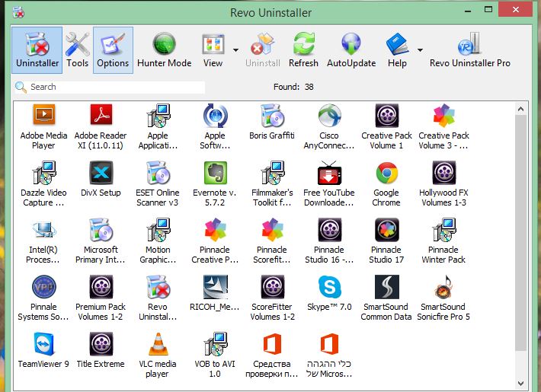Viewport: 541px width, 392px height.
Task: Activate Hunter Mode
Action: pyautogui.click(x=164, y=50)
